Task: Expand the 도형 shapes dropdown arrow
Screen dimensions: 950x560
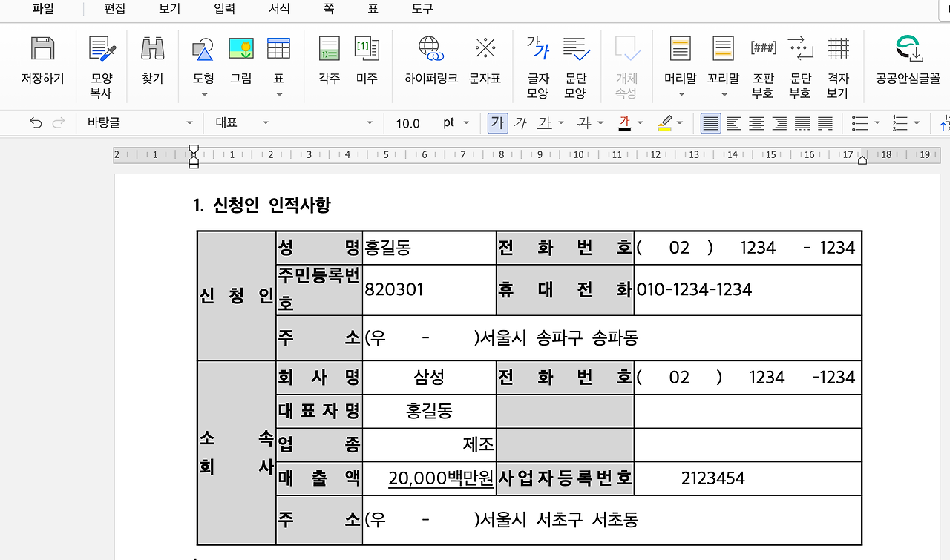Action: (203, 94)
